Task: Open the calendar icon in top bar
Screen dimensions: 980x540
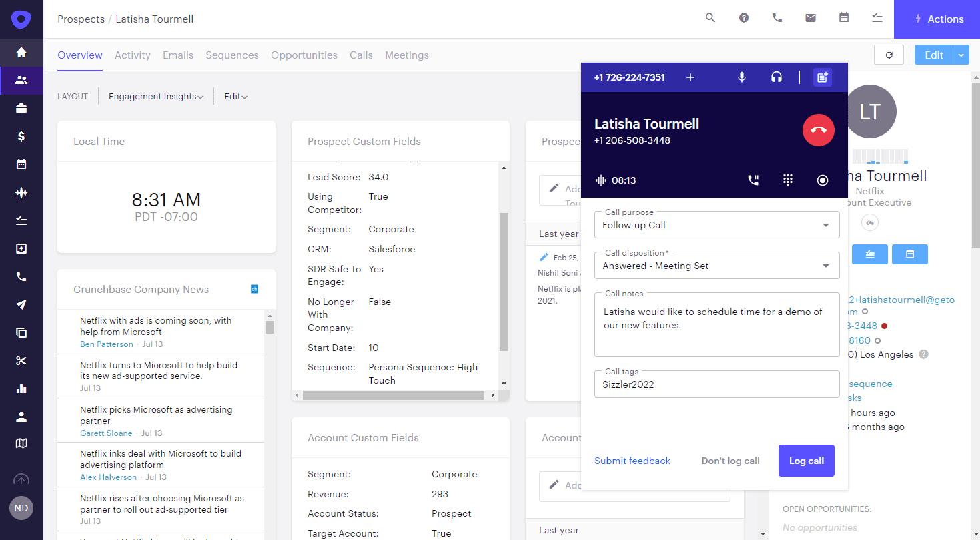Action: click(844, 19)
